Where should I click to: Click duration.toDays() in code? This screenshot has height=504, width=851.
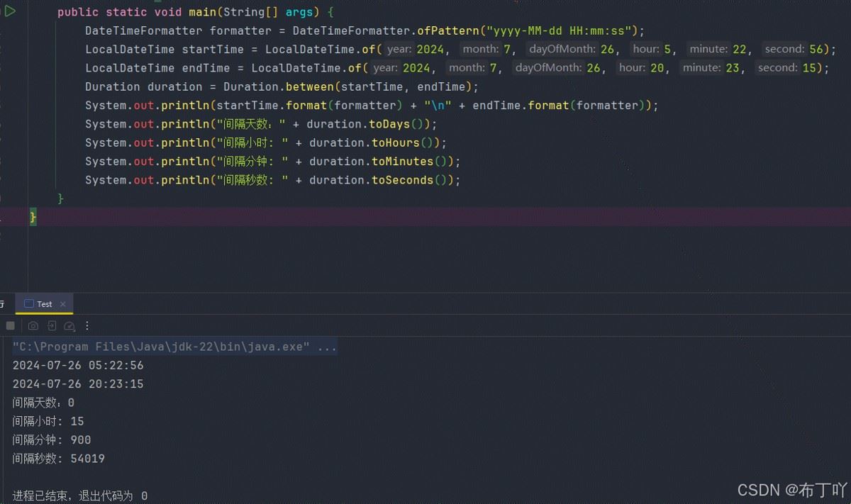(368, 124)
